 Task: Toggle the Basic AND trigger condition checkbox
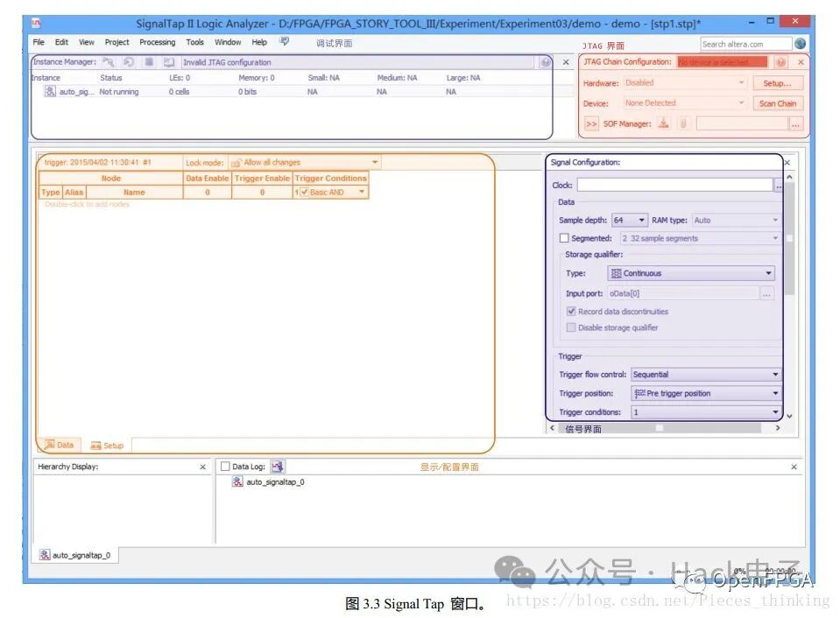coord(304,193)
